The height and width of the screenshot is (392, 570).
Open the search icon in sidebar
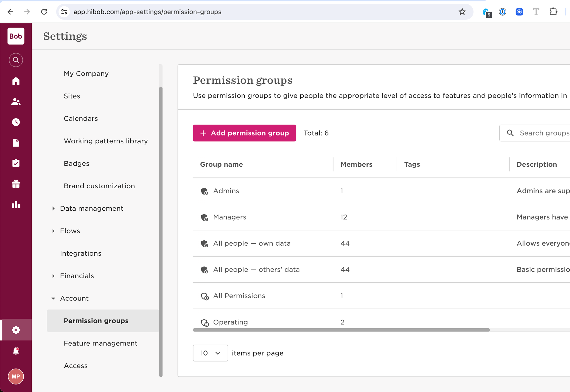[16, 60]
